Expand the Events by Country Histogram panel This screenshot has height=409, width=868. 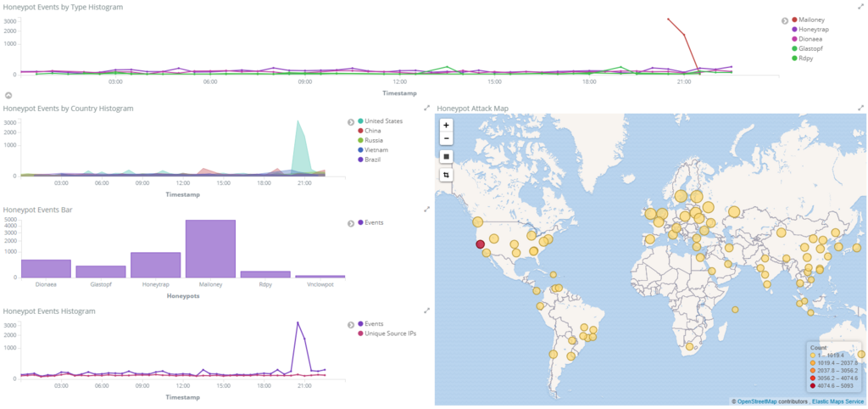(x=427, y=108)
